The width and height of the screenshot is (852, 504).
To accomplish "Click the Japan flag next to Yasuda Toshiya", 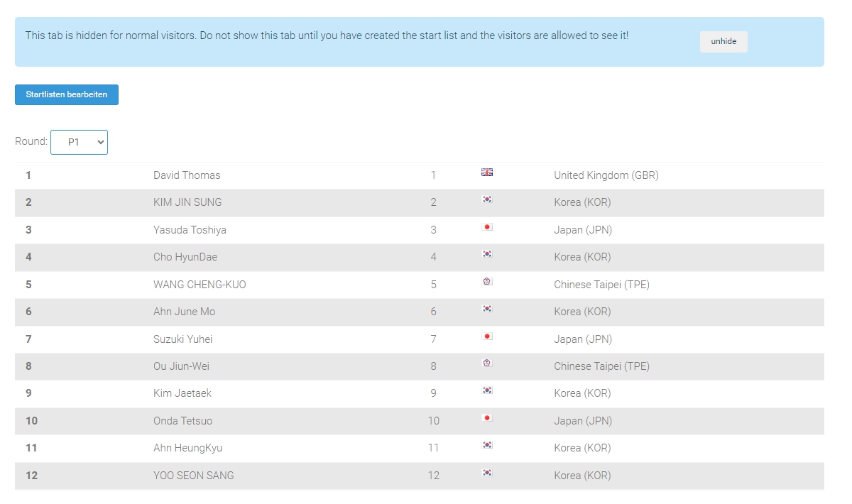I will pyautogui.click(x=487, y=227).
